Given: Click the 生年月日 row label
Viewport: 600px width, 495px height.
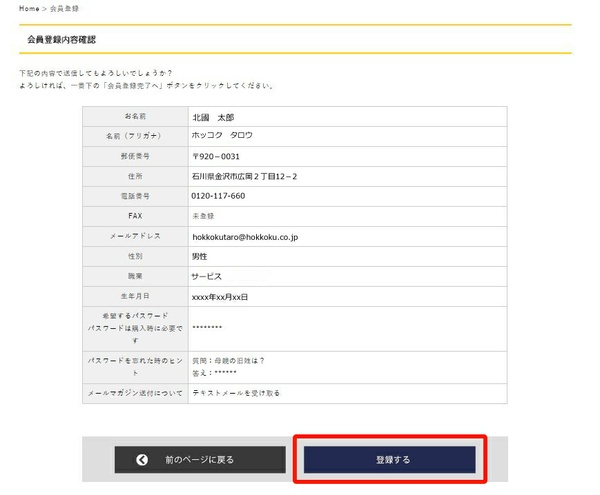Looking at the screenshot, I should click(135, 296).
